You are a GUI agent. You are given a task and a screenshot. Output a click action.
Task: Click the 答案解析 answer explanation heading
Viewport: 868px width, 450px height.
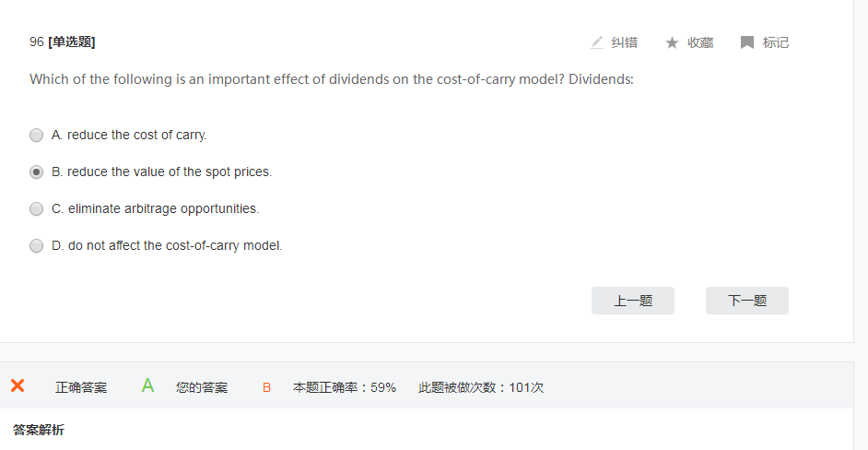pos(39,430)
